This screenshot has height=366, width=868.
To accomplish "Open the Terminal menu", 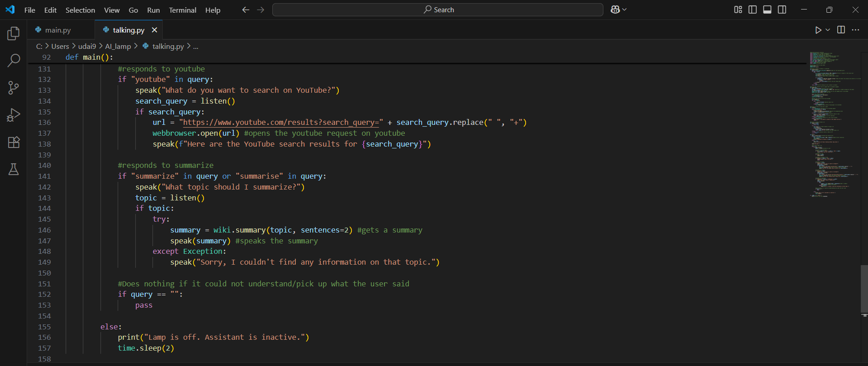I will tap(182, 10).
